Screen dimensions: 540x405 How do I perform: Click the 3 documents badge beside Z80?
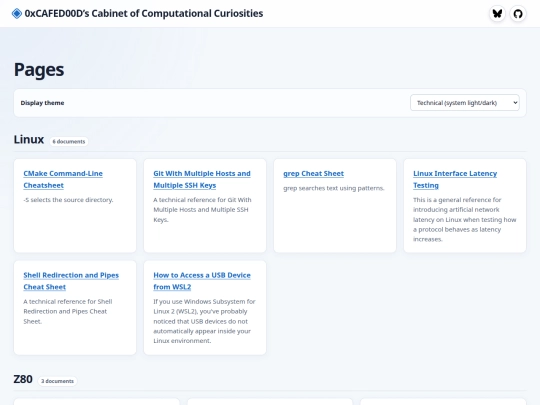click(x=57, y=381)
